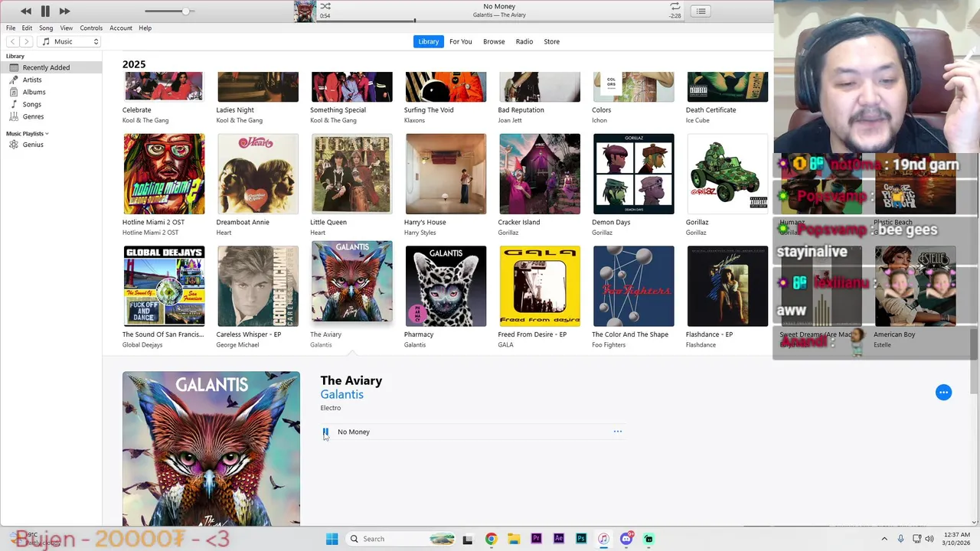Screen dimensions: 980x551
Task: Open the Song menu
Action: coord(46,28)
